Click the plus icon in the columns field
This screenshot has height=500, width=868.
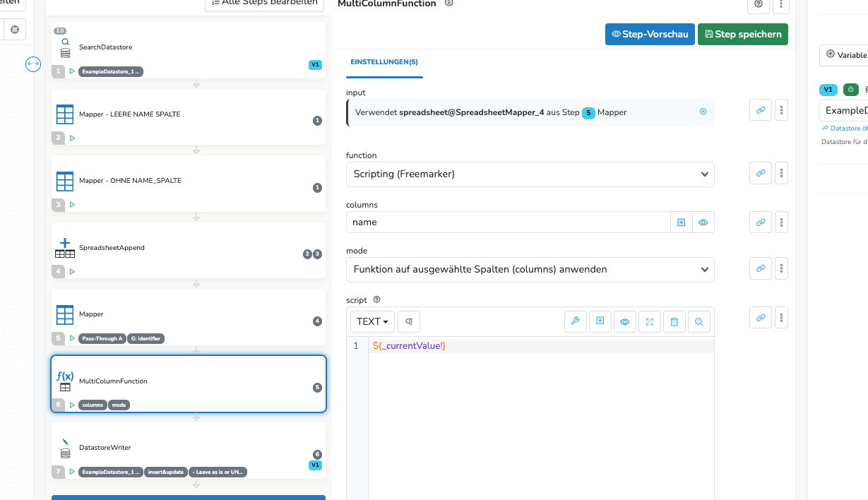pos(681,222)
